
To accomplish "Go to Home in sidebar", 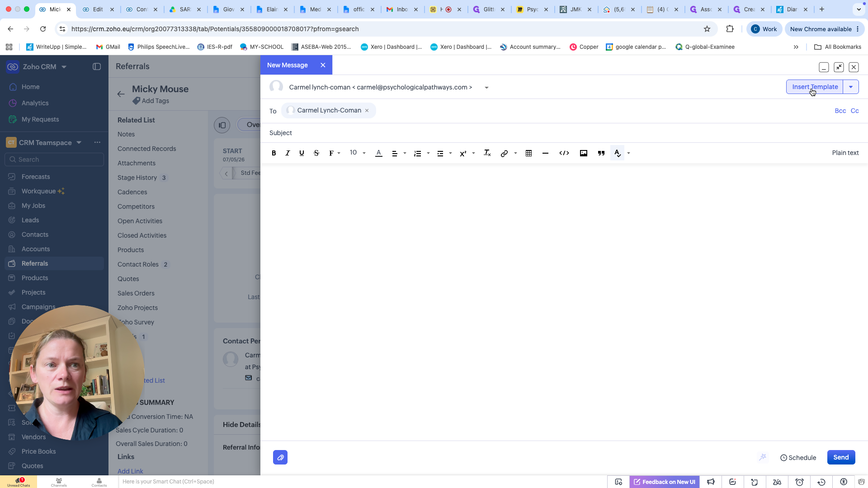I will coord(30,87).
